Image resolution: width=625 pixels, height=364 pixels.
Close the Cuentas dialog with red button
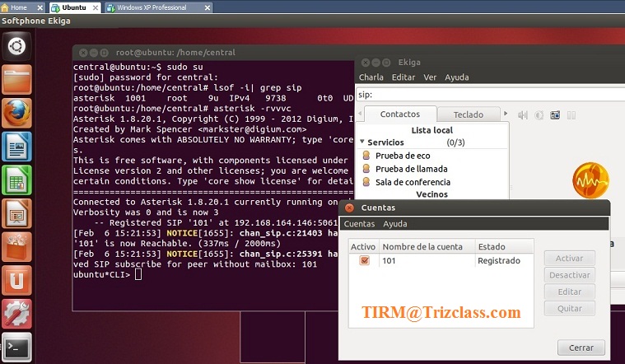(349, 208)
